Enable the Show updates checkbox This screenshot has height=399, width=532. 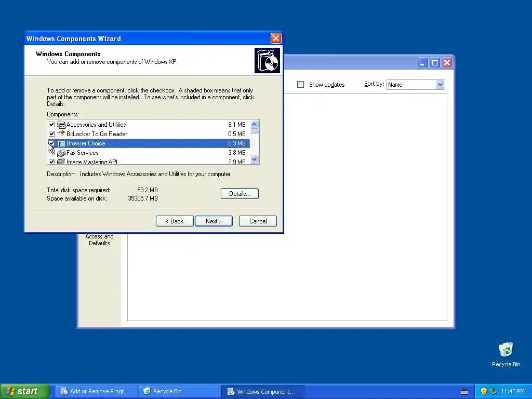coord(301,85)
